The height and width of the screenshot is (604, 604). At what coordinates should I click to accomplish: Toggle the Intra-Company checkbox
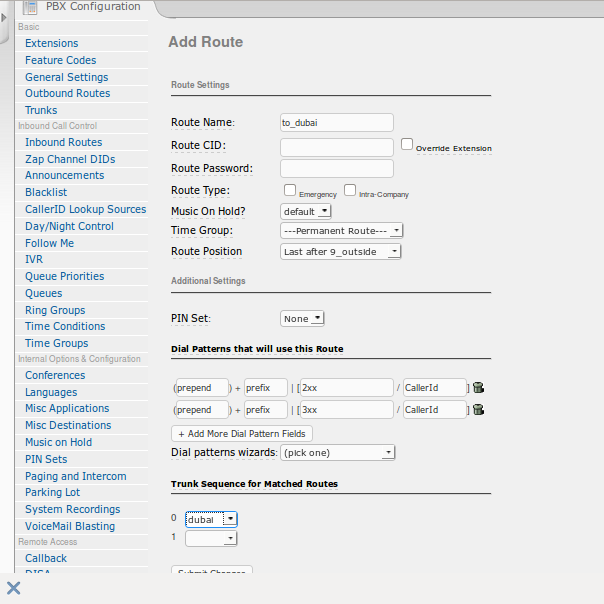[350, 190]
